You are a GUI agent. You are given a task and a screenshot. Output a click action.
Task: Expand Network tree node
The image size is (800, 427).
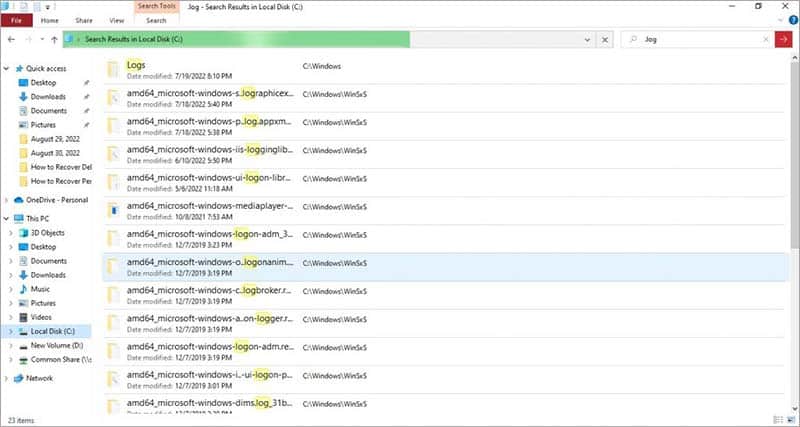[6, 379]
